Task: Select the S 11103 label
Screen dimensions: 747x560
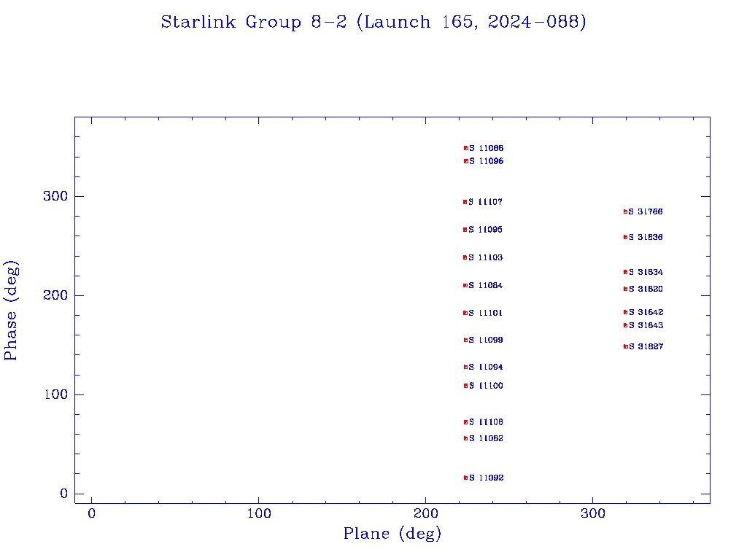Action: click(x=485, y=257)
